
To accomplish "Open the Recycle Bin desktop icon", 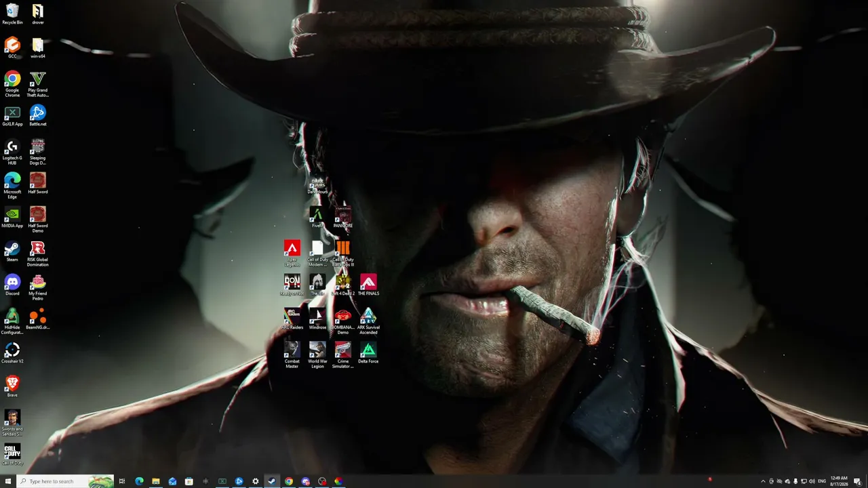I will pyautogui.click(x=12, y=14).
